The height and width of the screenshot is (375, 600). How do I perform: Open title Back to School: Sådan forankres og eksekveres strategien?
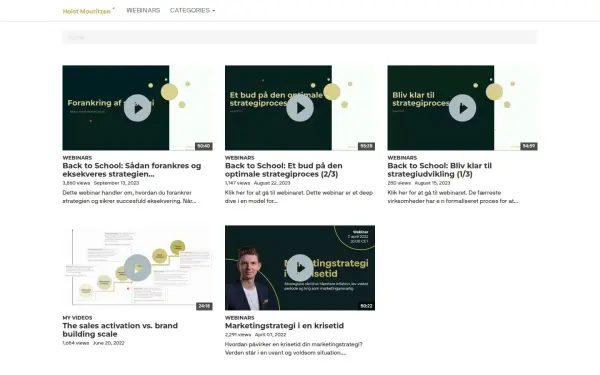132,170
